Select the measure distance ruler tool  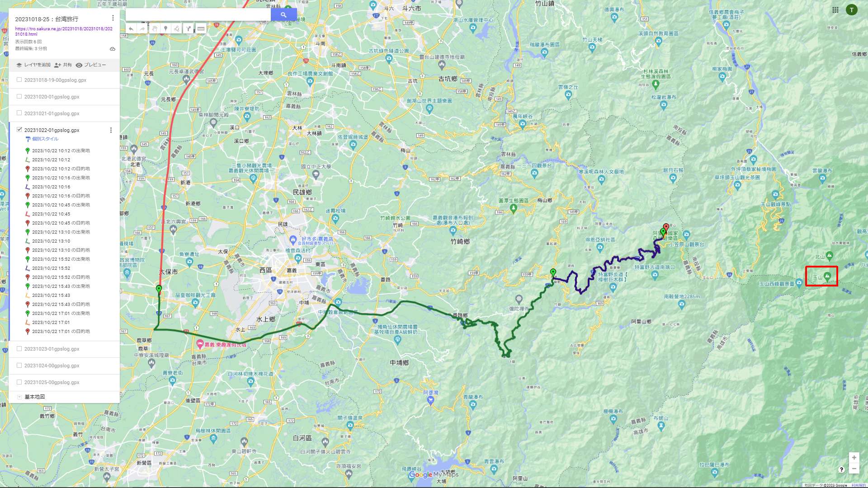[x=201, y=28]
